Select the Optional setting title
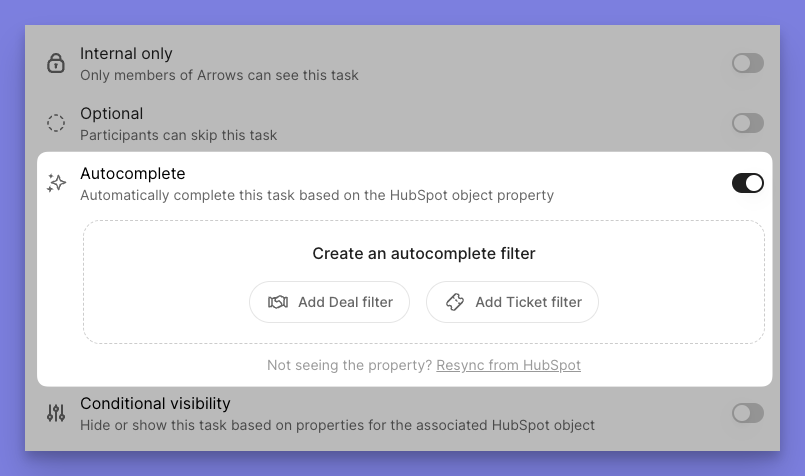Image resolution: width=805 pixels, height=476 pixels. point(112,114)
